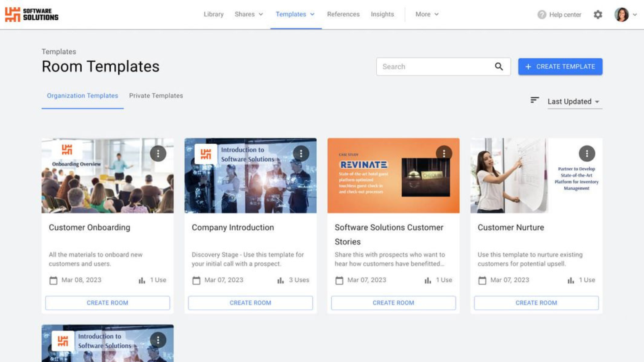This screenshot has width=644, height=362.
Task: Open the Last Updated sort dropdown
Action: click(x=574, y=101)
